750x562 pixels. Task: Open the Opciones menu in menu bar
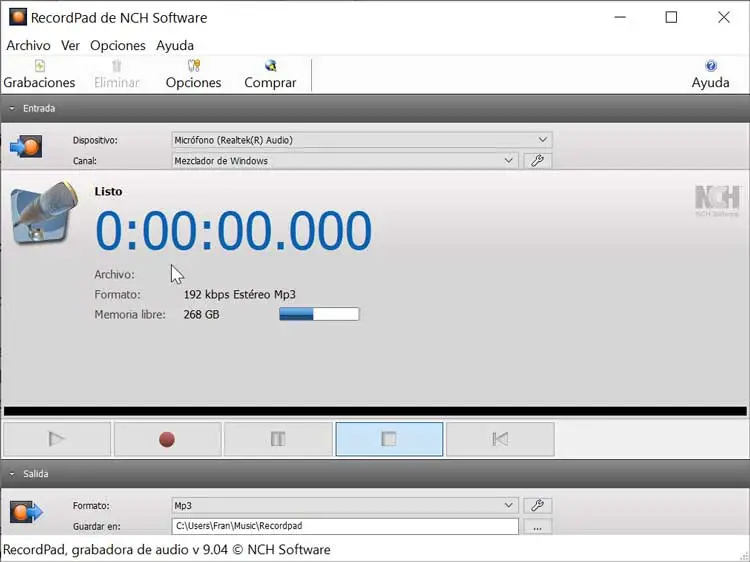pos(118,45)
